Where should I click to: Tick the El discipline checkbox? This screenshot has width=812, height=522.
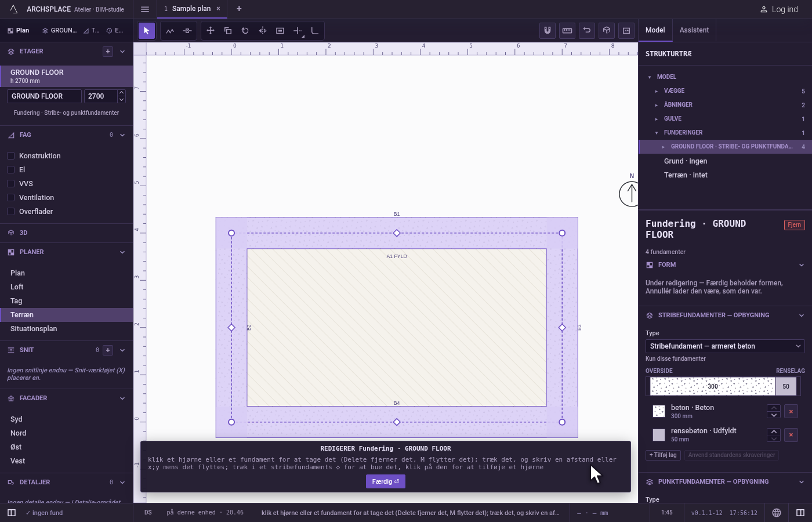point(10,169)
